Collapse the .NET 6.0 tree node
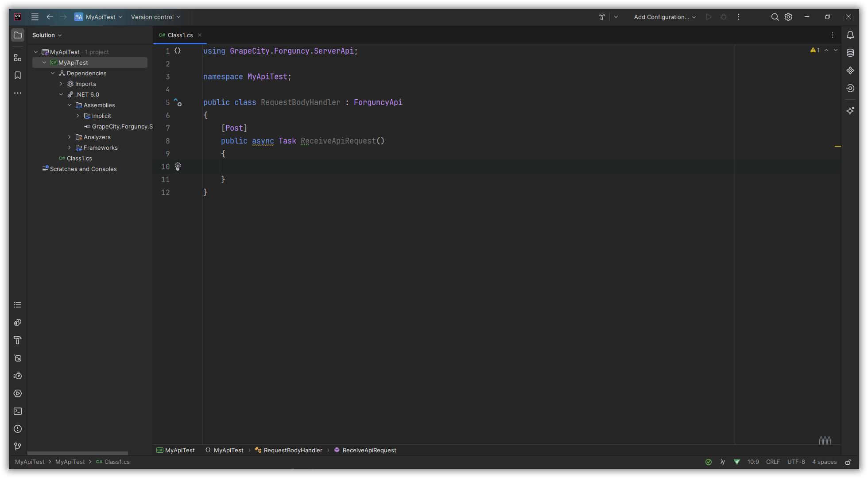This screenshot has width=868, height=478. 61,94
